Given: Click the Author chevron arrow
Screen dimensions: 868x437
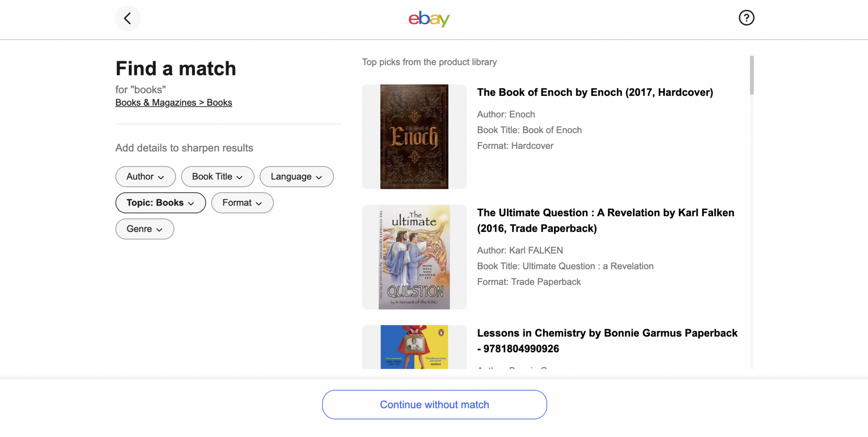Looking at the screenshot, I should click(161, 177).
